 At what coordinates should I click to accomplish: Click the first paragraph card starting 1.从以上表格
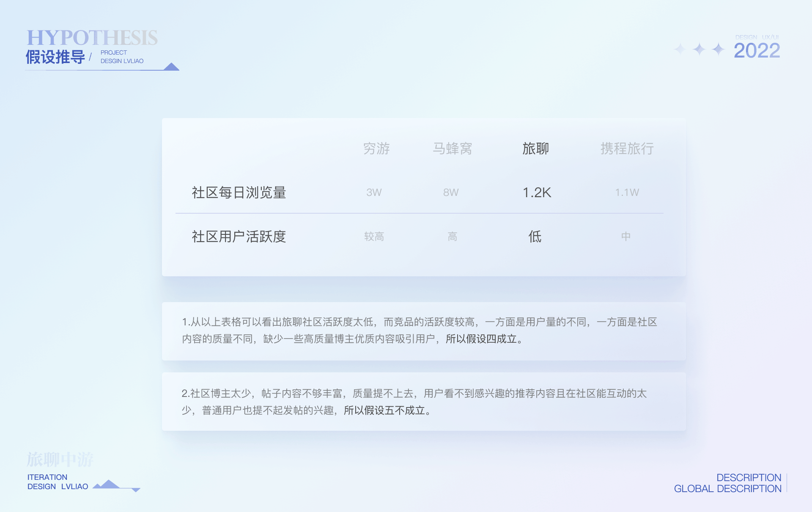click(x=424, y=331)
